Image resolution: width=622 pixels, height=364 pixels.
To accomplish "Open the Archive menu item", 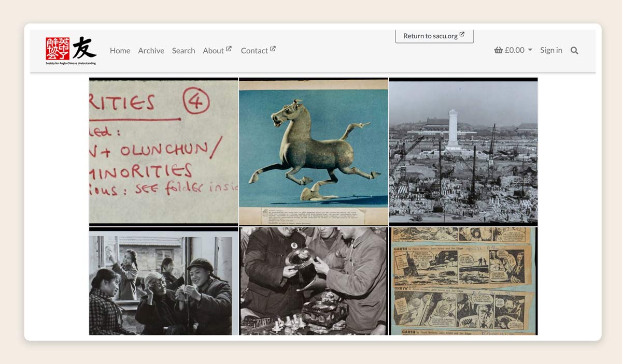I will tap(151, 50).
